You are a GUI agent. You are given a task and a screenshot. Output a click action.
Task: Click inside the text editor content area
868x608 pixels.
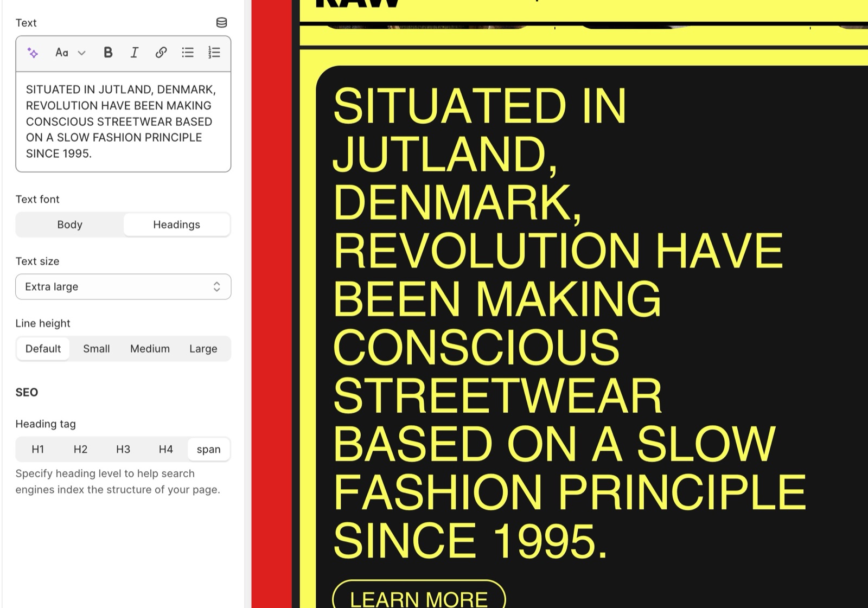click(x=123, y=121)
